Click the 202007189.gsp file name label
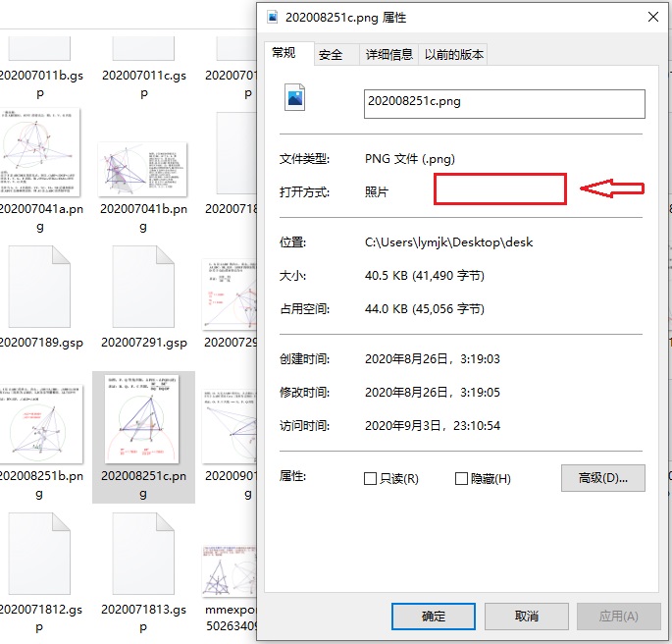Image resolution: width=672 pixels, height=644 pixels. coord(41,343)
